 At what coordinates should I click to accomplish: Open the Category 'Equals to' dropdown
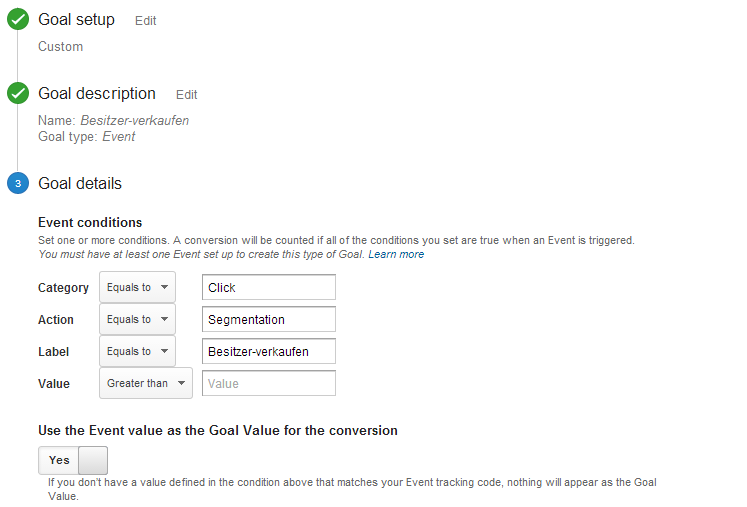pos(137,287)
